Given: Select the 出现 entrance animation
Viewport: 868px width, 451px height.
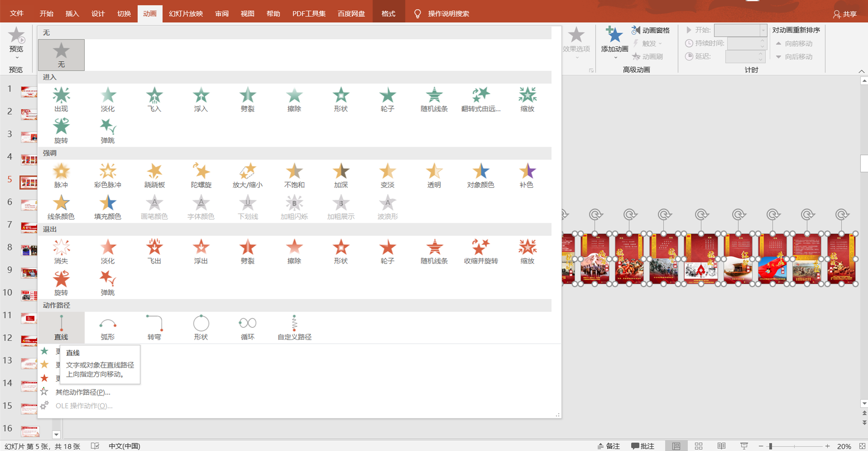Looking at the screenshot, I should 61,100.
